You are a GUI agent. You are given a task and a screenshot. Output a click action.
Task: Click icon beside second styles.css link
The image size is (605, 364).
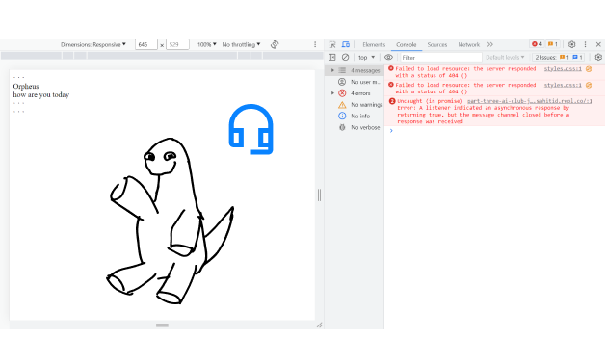click(x=589, y=85)
